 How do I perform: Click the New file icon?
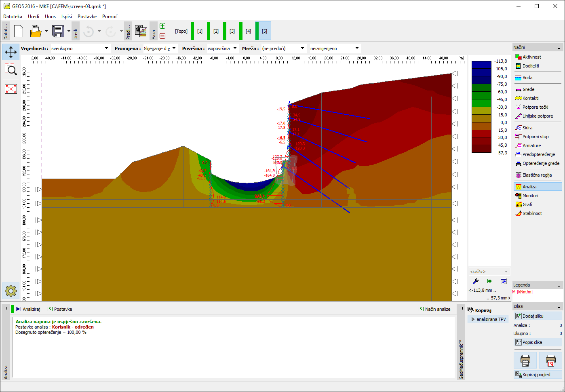(19, 31)
